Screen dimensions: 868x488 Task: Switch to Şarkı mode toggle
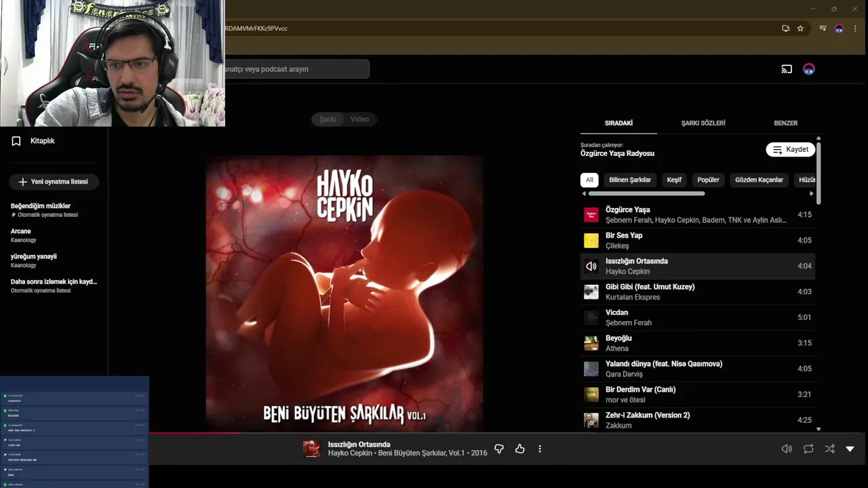328,119
